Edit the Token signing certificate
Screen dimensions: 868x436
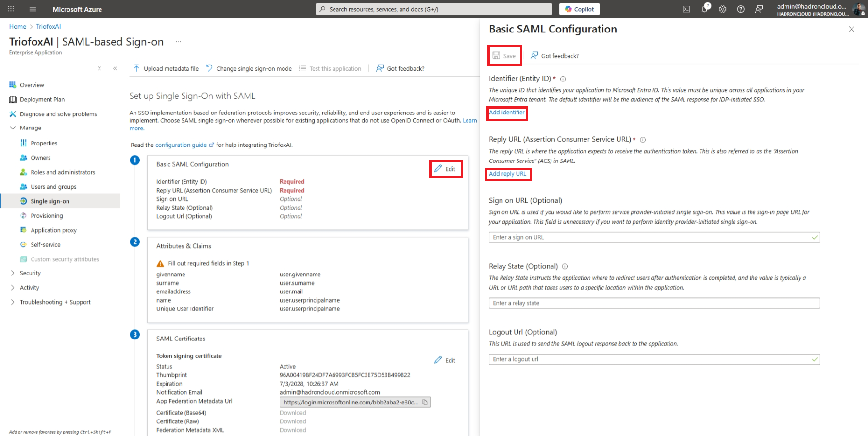pyautogui.click(x=445, y=360)
